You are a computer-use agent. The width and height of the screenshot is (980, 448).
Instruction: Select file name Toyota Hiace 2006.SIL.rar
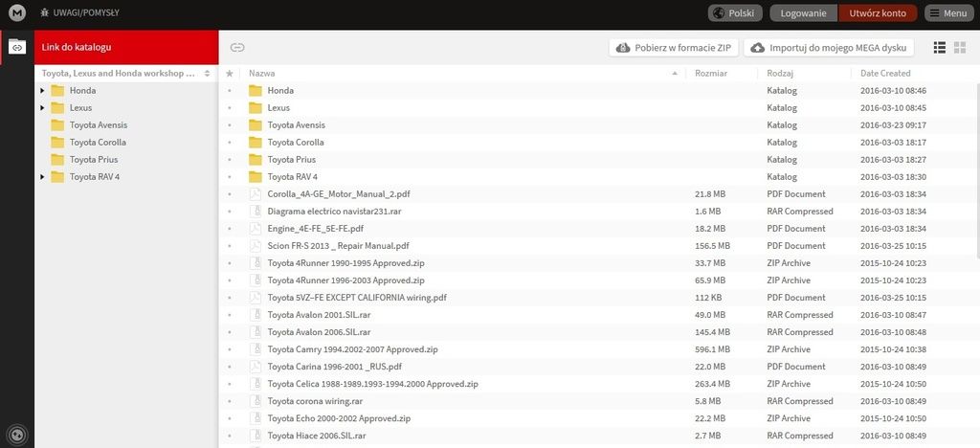(317, 436)
